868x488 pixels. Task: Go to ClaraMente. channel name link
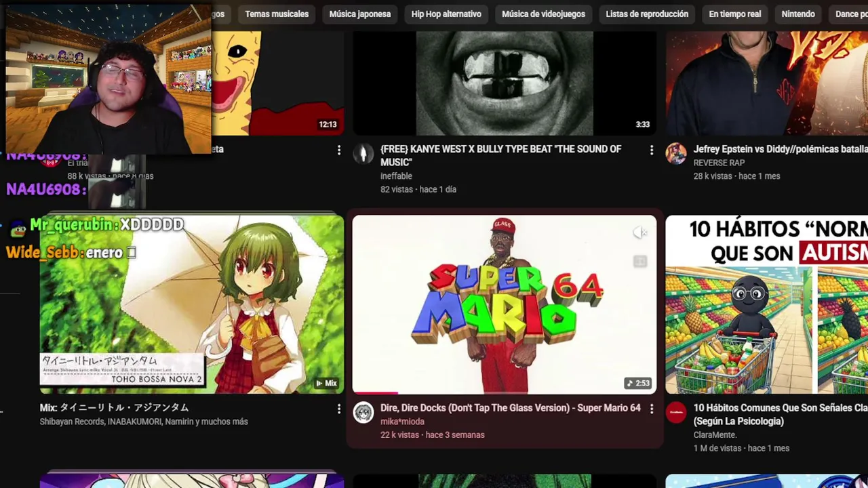715,435
